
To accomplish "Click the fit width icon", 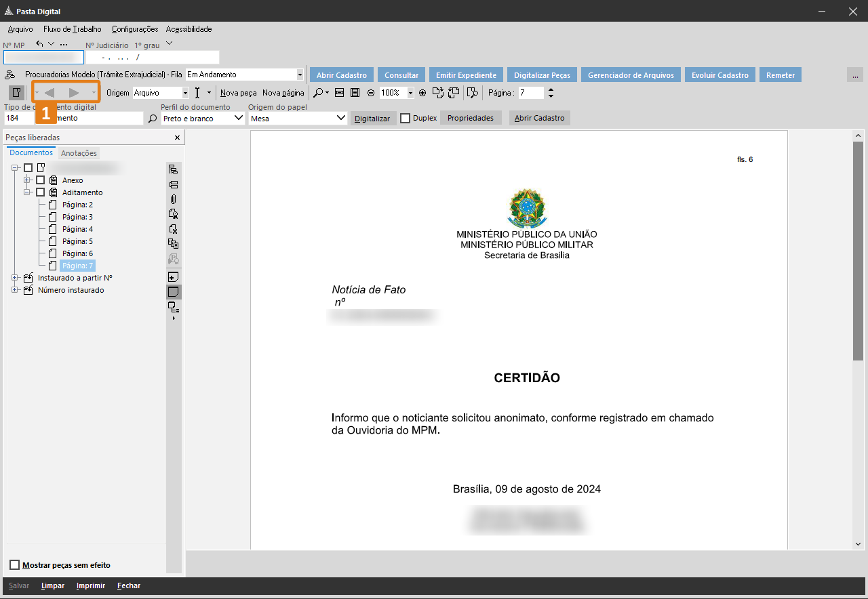I will coord(340,93).
